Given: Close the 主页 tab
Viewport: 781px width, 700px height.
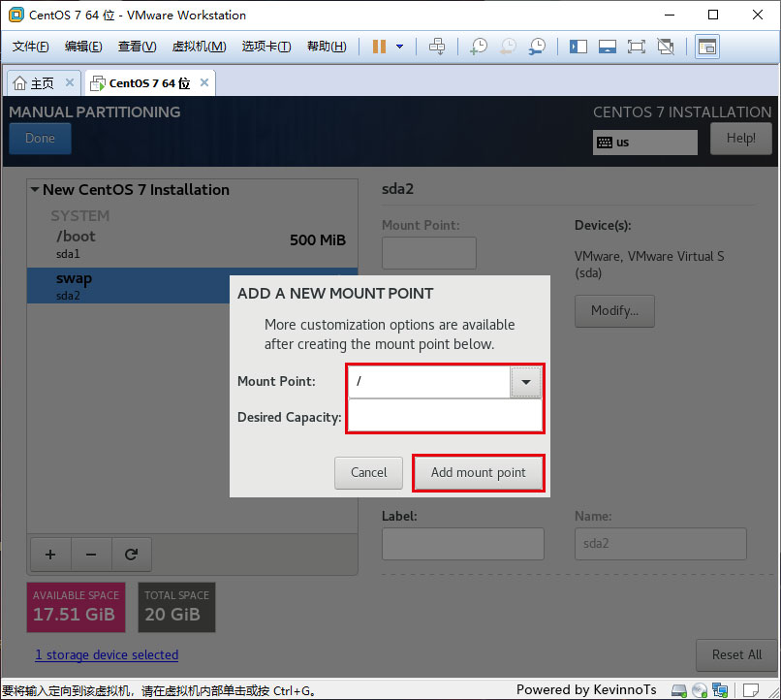Looking at the screenshot, I should [70, 82].
